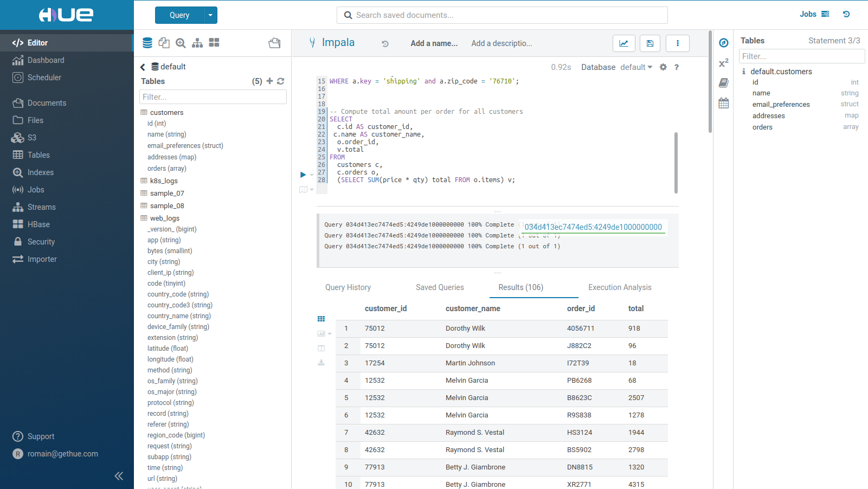Open the chart visualization icon
Screen dimensions: 868x489
pyautogui.click(x=623, y=43)
